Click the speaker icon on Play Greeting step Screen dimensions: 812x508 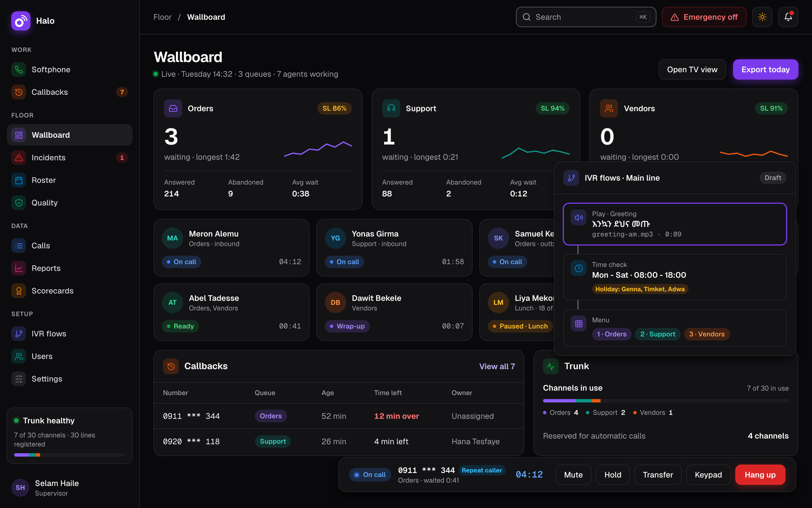(579, 217)
